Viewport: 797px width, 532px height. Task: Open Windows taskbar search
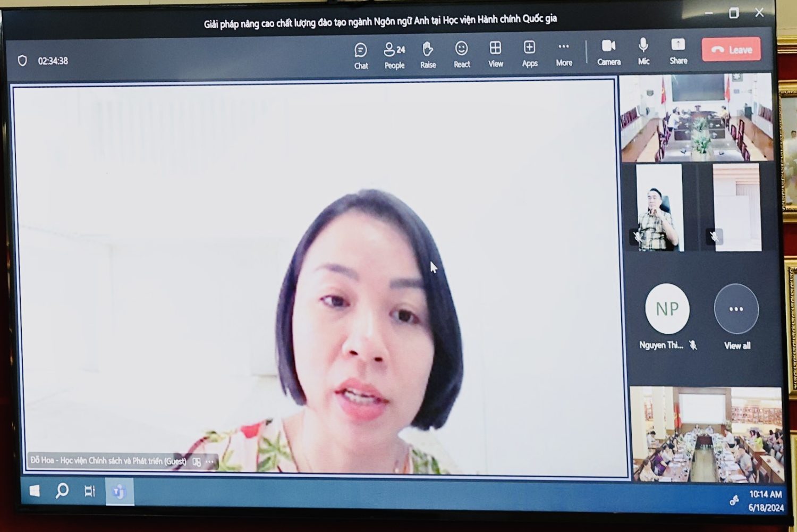pos(62,491)
